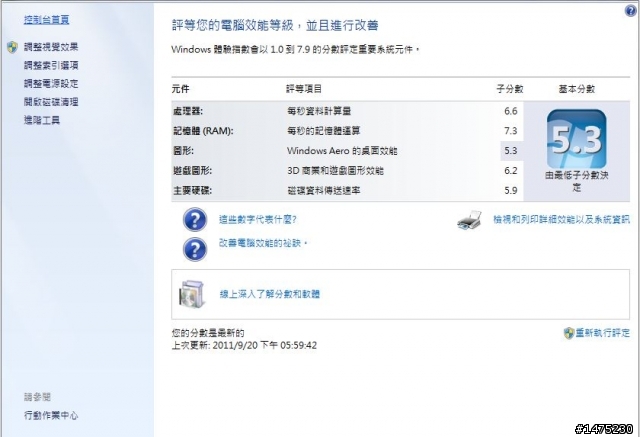The width and height of the screenshot is (640, 437).
Task: Open the help icon at top right
Action: 631,11
